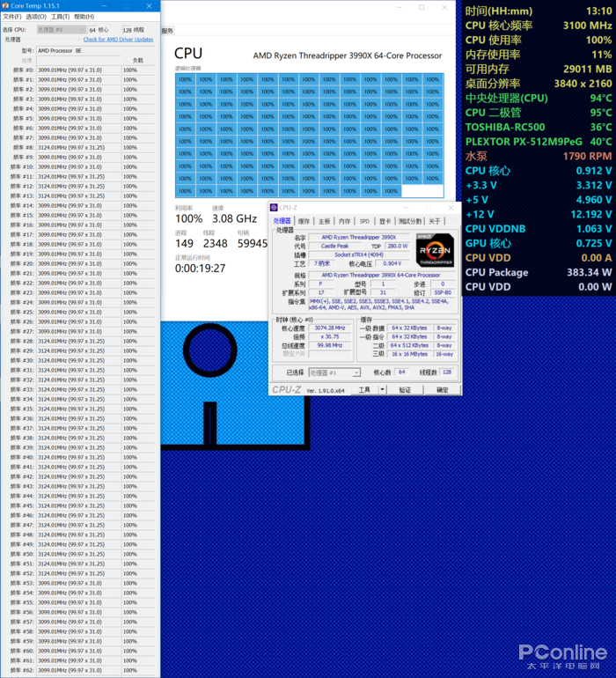Click the PLEXTOR PX-512M9PeG 40°C overlay reading
616x678 pixels.
pyautogui.click(x=539, y=142)
